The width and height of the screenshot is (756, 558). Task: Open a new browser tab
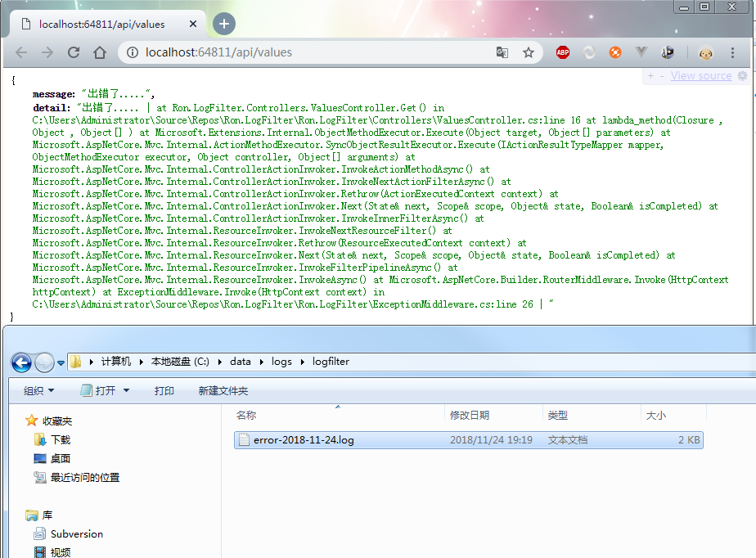pyautogui.click(x=224, y=24)
